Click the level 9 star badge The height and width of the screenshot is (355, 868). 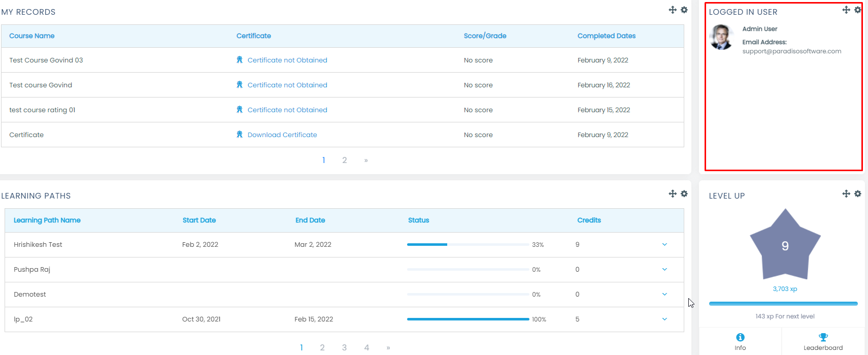785,246
